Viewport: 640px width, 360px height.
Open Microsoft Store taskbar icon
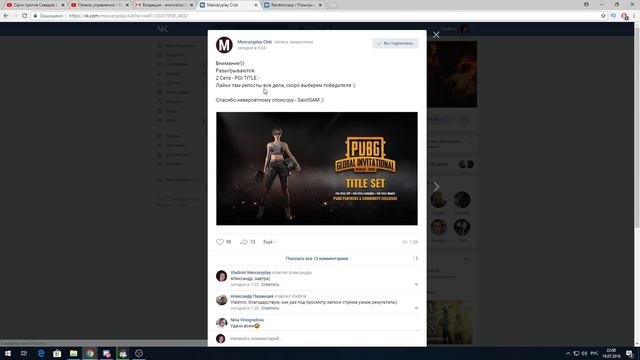coord(57,353)
